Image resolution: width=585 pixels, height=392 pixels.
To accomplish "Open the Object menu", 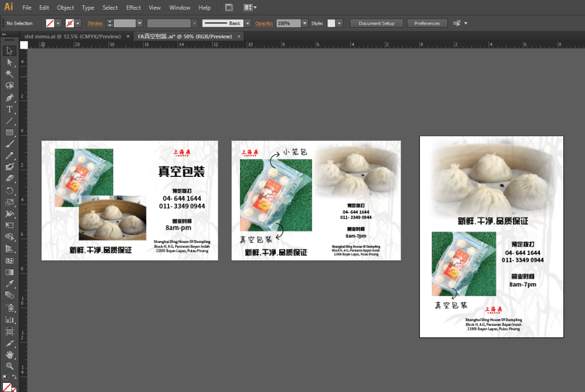I will click(65, 8).
